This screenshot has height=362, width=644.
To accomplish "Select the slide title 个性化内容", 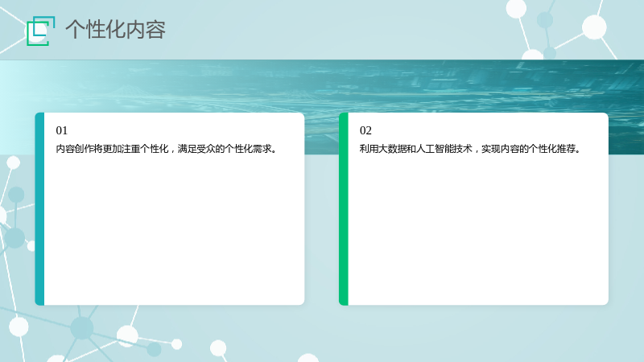I will tap(115, 30).
